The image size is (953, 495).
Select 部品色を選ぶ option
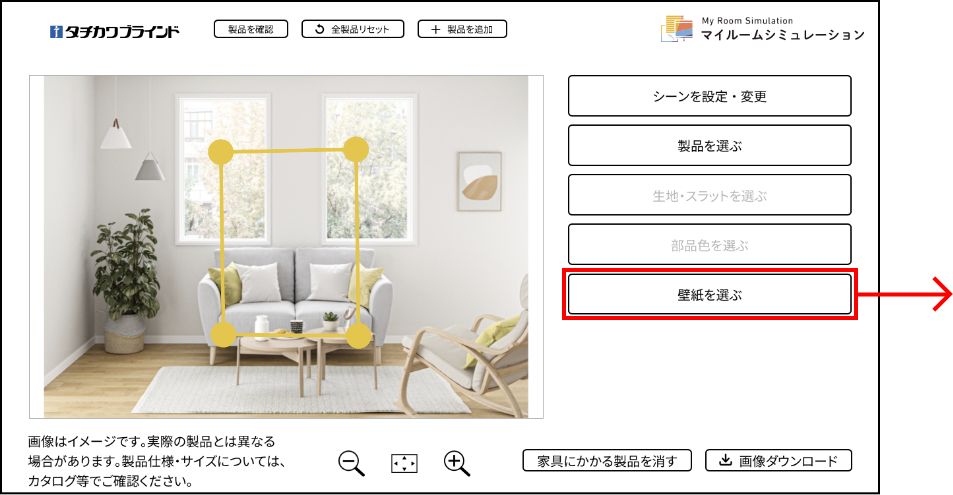[709, 244]
